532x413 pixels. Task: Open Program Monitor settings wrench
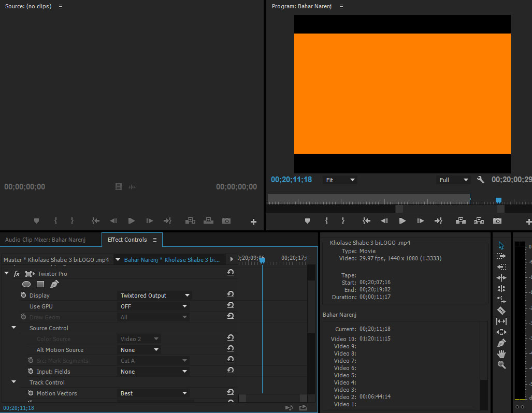pyautogui.click(x=480, y=180)
